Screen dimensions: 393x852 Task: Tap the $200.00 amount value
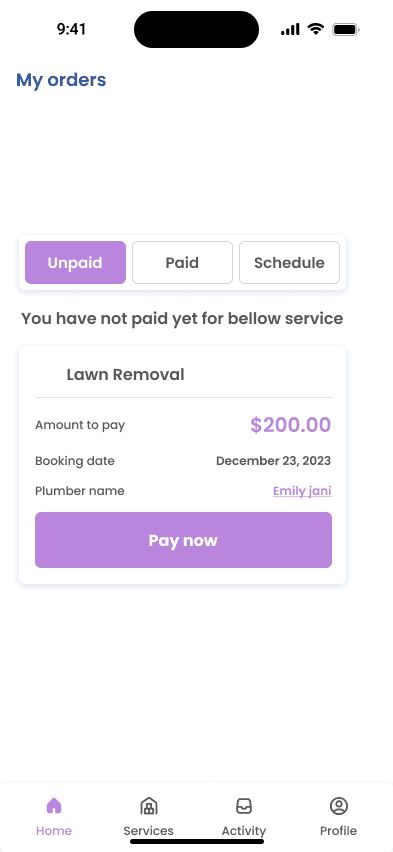point(290,425)
